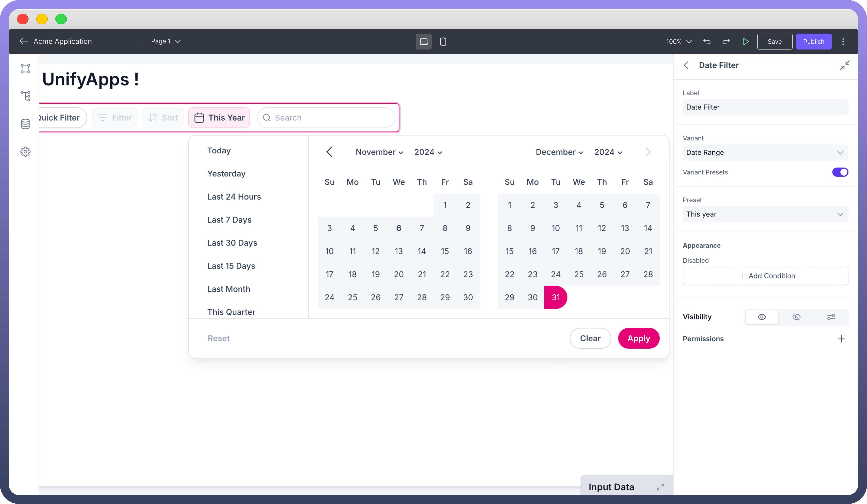The image size is (867, 504).
Task: Publish the Acme Application
Action: [x=813, y=42]
